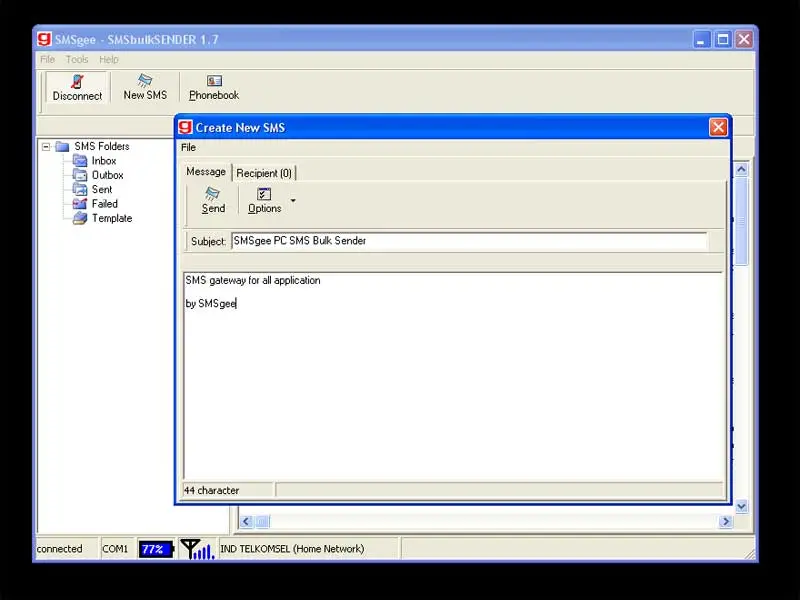Click the 77% battery indicator

coord(155,548)
